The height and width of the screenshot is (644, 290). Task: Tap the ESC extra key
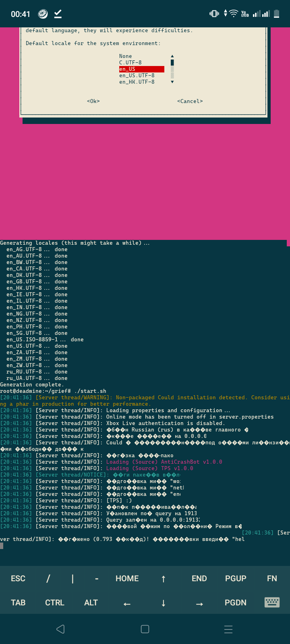coord(18,578)
